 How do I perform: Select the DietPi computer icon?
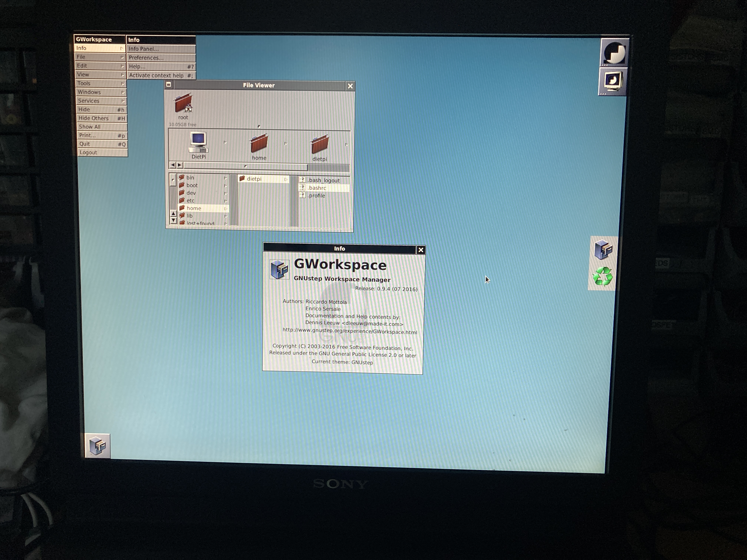198,142
